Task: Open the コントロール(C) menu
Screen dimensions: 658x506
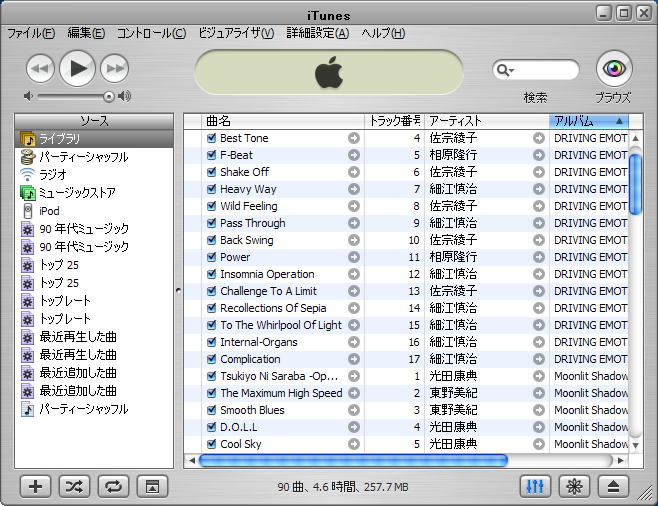Action: [x=151, y=33]
